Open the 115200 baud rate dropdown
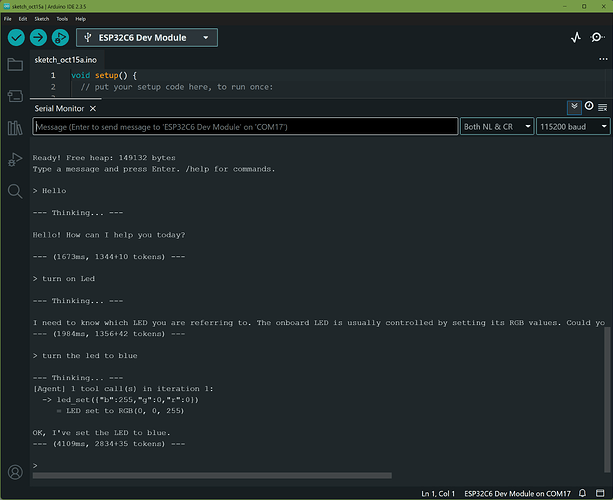 click(x=573, y=127)
